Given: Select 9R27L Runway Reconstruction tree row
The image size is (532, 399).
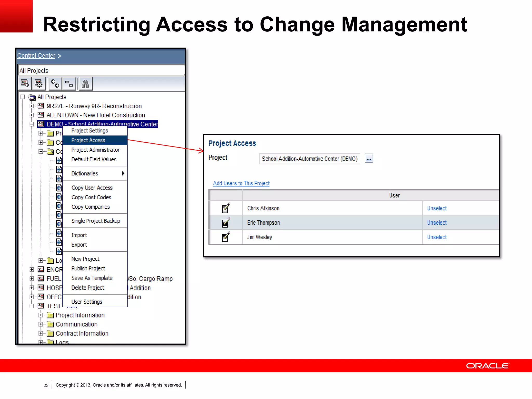Looking at the screenshot, I should click(x=94, y=106).
